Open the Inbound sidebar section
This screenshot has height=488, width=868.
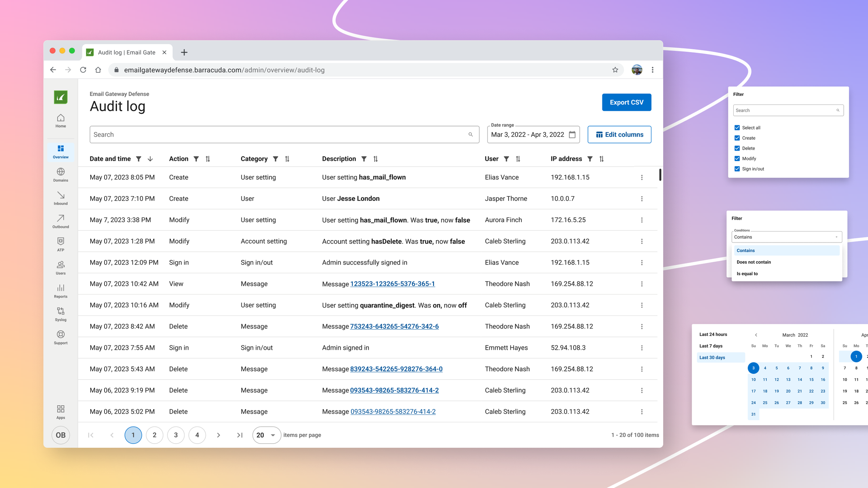point(60,198)
